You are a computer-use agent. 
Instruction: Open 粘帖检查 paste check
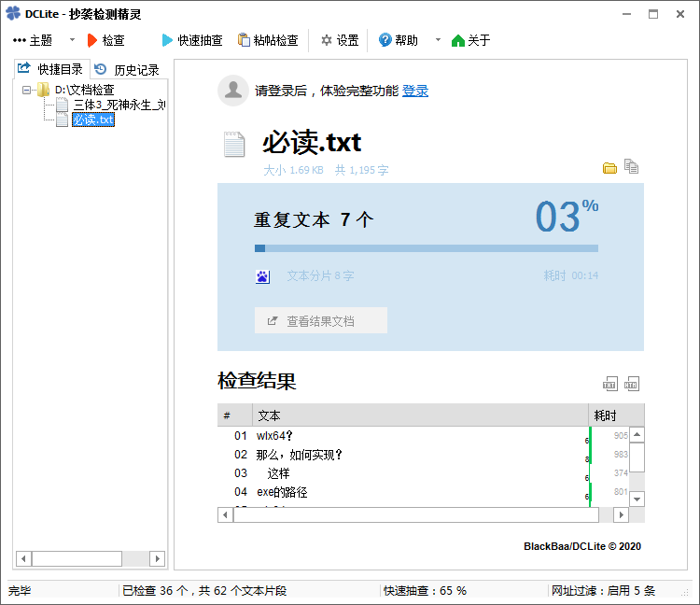(x=268, y=41)
